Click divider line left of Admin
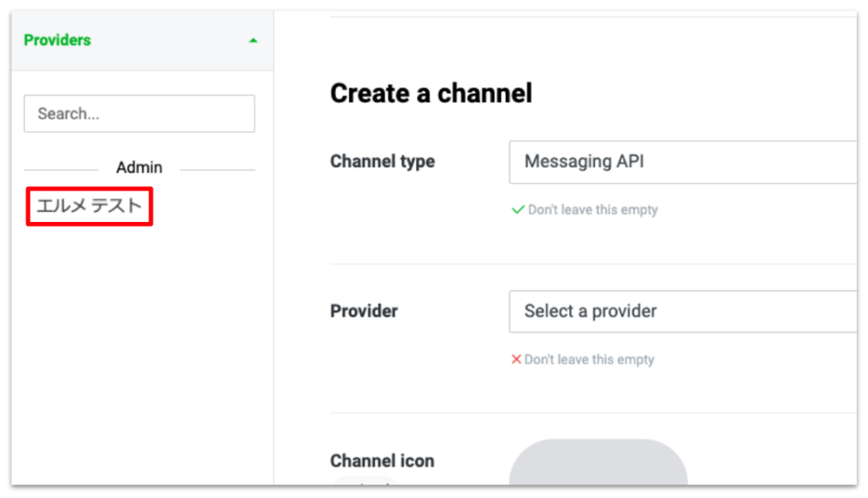Screen dimensions: 868x498 pos(61,170)
